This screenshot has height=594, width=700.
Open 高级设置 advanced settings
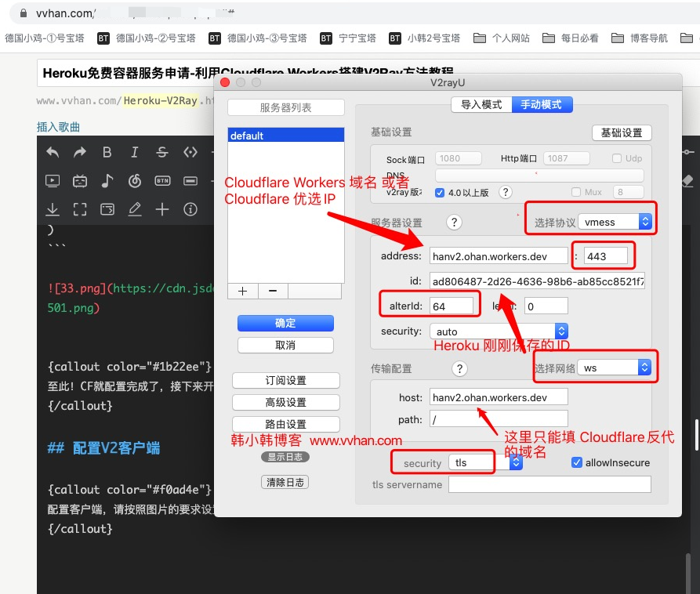coord(285,402)
